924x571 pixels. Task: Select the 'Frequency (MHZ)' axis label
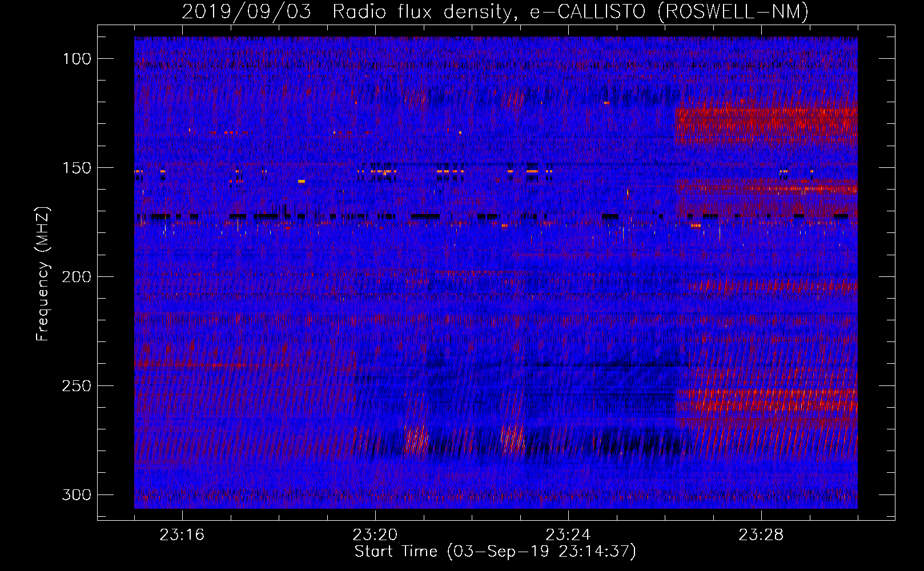[43, 274]
